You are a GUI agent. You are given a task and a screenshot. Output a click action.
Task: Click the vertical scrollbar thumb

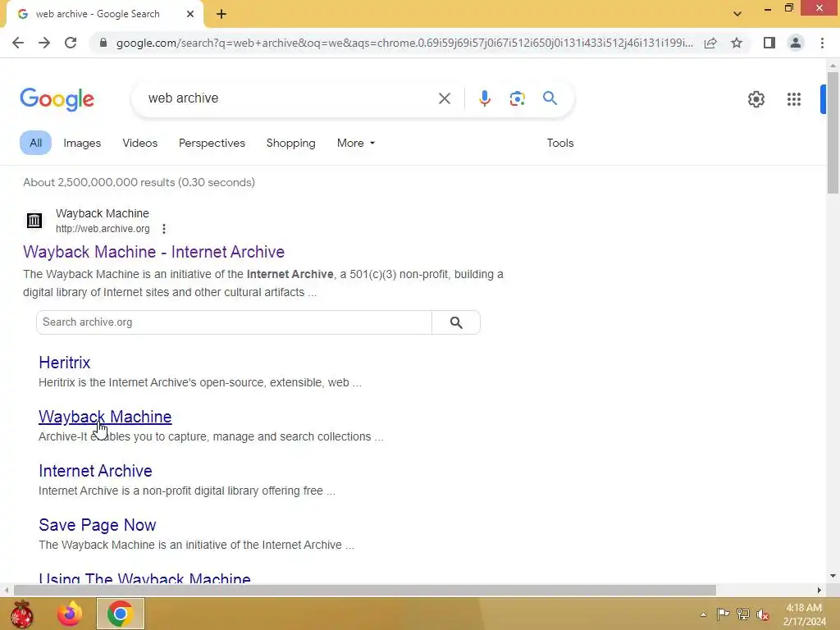coord(832,132)
